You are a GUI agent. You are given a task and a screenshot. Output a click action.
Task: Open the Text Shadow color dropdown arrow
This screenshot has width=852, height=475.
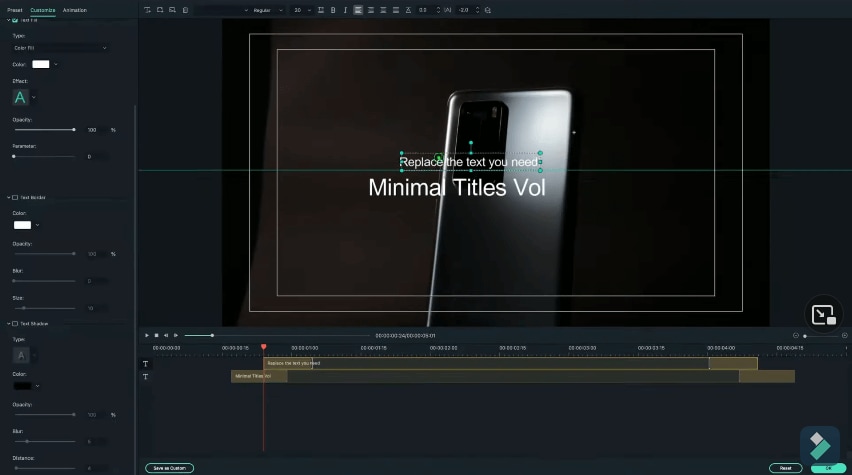click(37, 386)
